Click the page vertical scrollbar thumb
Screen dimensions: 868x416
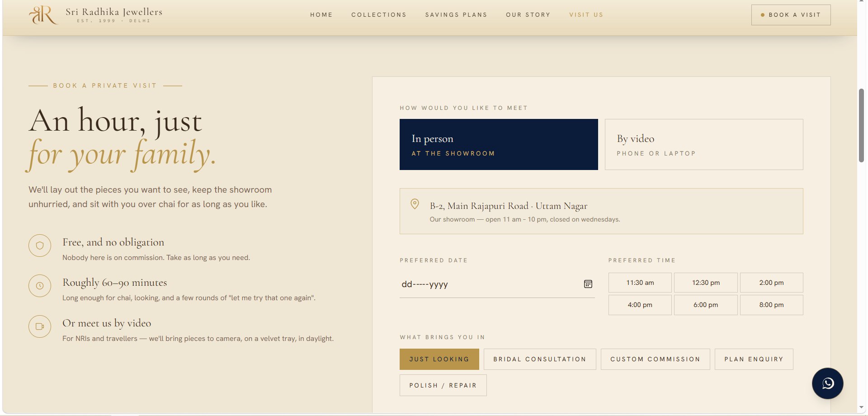pyautogui.click(x=862, y=125)
